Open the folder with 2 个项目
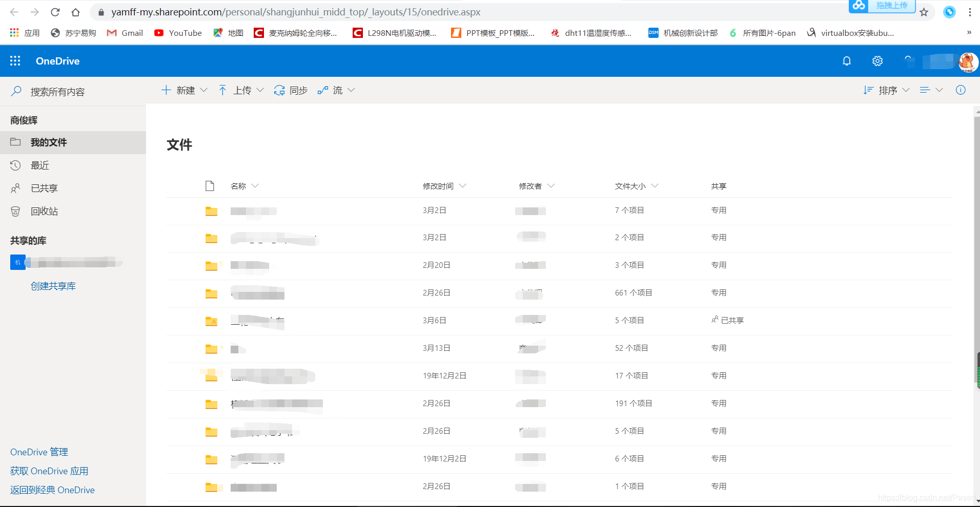Image resolution: width=980 pixels, height=507 pixels. pyautogui.click(x=275, y=239)
